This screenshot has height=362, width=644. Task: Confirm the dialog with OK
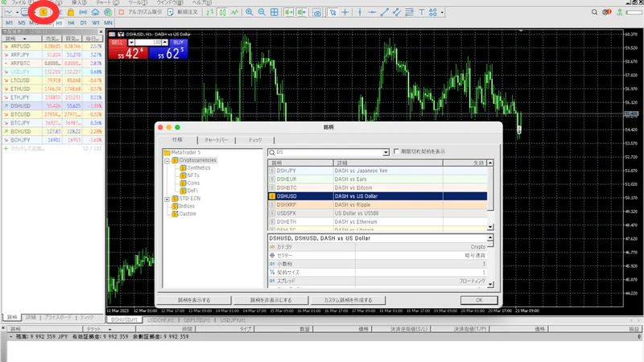(x=479, y=300)
